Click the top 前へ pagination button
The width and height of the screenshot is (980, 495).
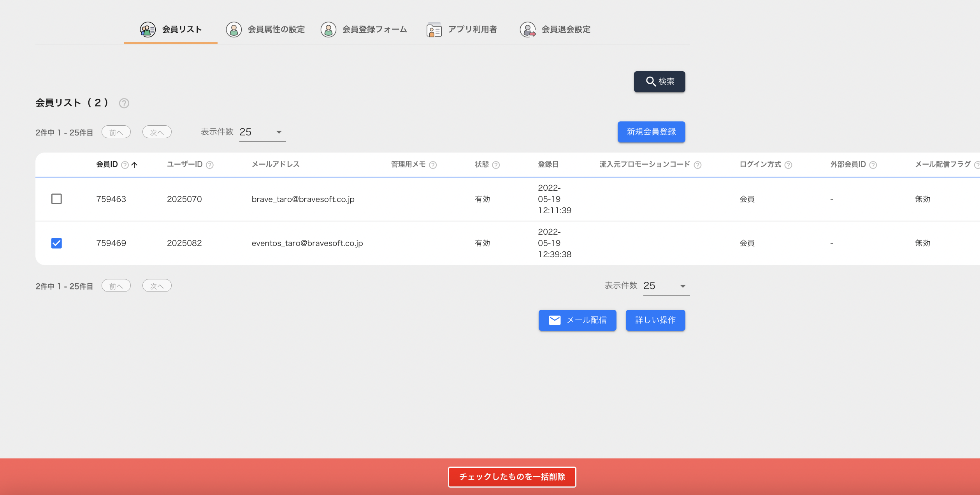click(116, 132)
